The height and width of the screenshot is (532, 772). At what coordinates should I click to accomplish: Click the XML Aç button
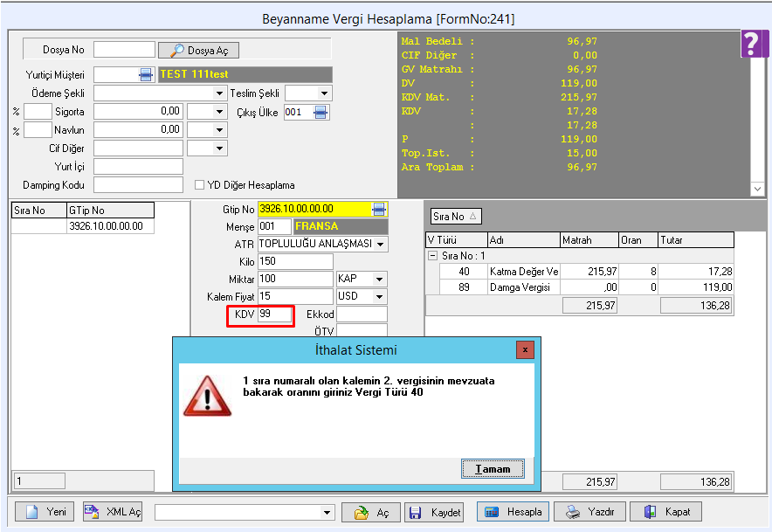point(114,512)
